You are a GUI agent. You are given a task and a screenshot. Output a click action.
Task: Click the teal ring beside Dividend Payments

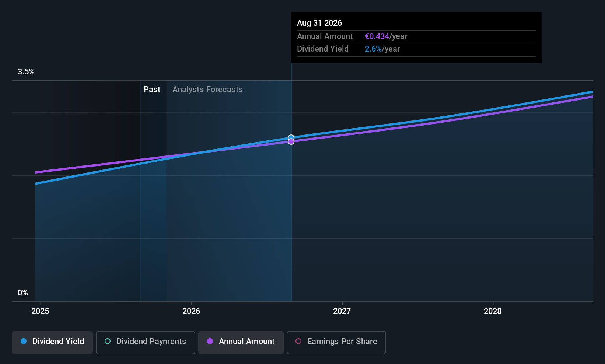click(108, 342)
